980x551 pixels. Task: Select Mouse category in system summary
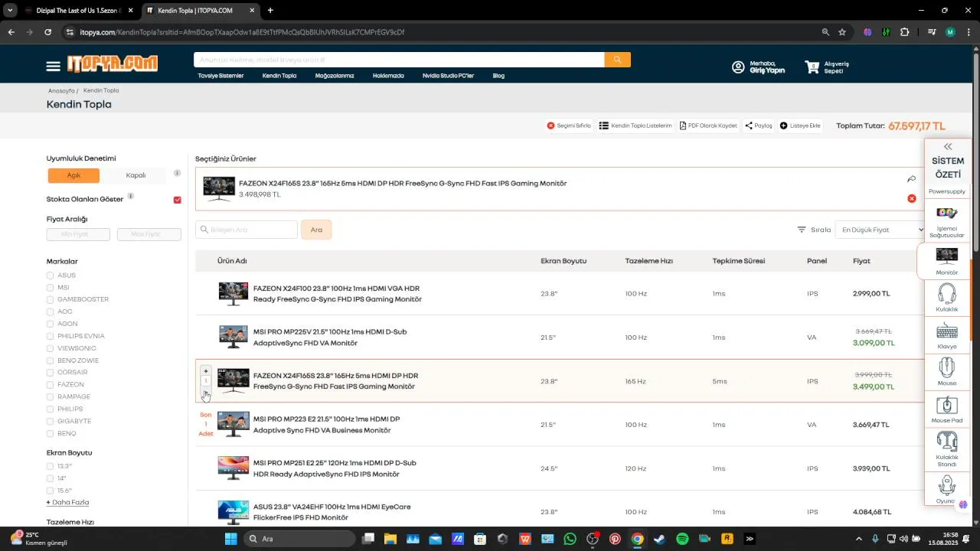(x=947, y=372)
